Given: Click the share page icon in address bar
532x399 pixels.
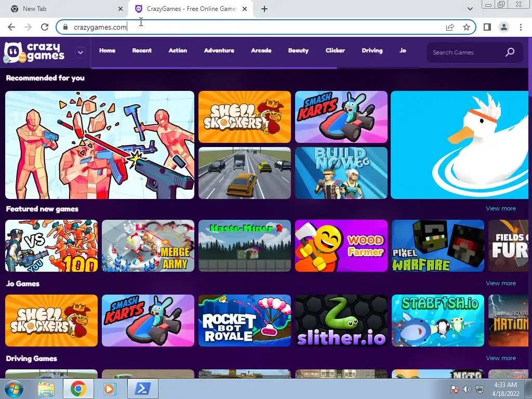Looking at the screenshot, I should [450, 27].
